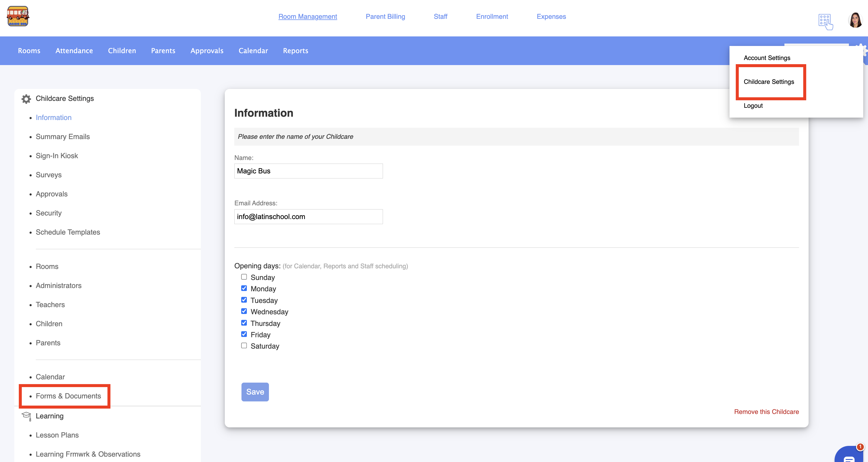Image resolution: width=868 pixels, height=462 pixels.
Task: Enable the Saturday opening day checkbox
Action: tap(244, 346)
